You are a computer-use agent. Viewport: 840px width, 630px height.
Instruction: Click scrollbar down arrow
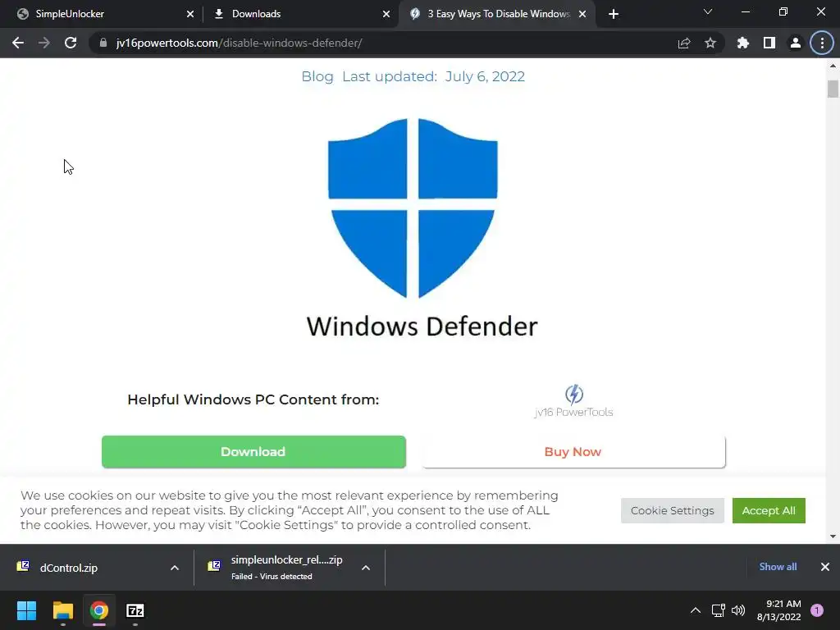[x=833, y=536]
